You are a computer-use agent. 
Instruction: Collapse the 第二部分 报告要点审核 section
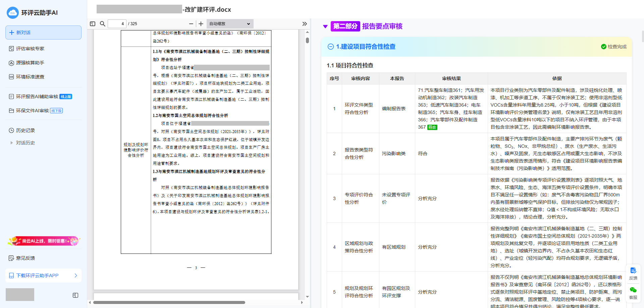pyautogui.click(x=325, y=26)
